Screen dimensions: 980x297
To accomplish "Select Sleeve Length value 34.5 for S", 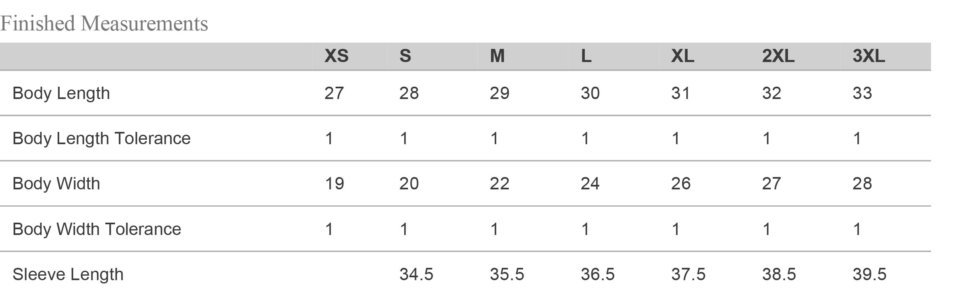I will tap(416, 274).
